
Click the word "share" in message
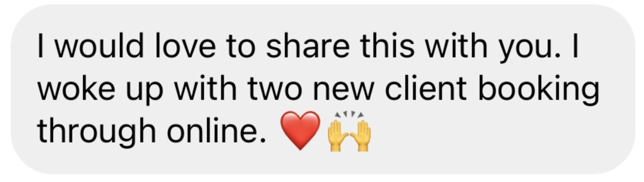click(308, 46)
